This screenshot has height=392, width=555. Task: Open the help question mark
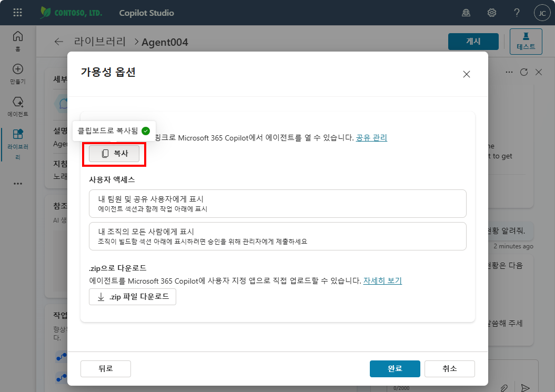point(517,13)
